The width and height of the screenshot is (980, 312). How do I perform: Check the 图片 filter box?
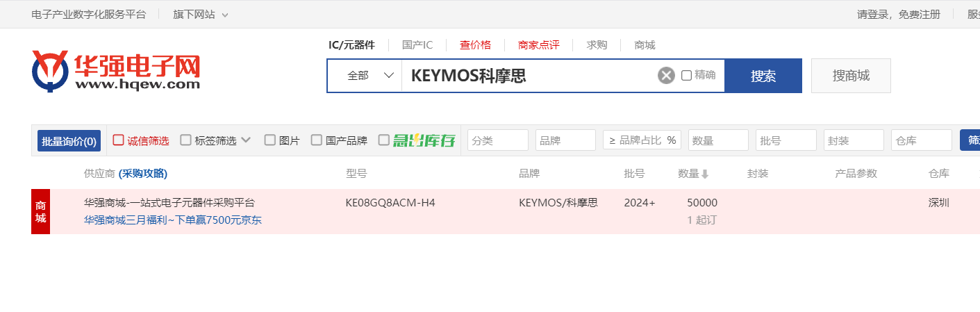(x=269, y=140)
